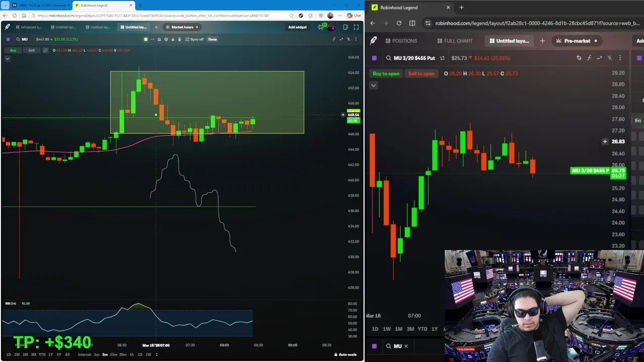Image resolution: width=644 pixels, height=362 pixels.
Task: Click Robinhood feather logo in right window
Action: click(x=373, y=41)
